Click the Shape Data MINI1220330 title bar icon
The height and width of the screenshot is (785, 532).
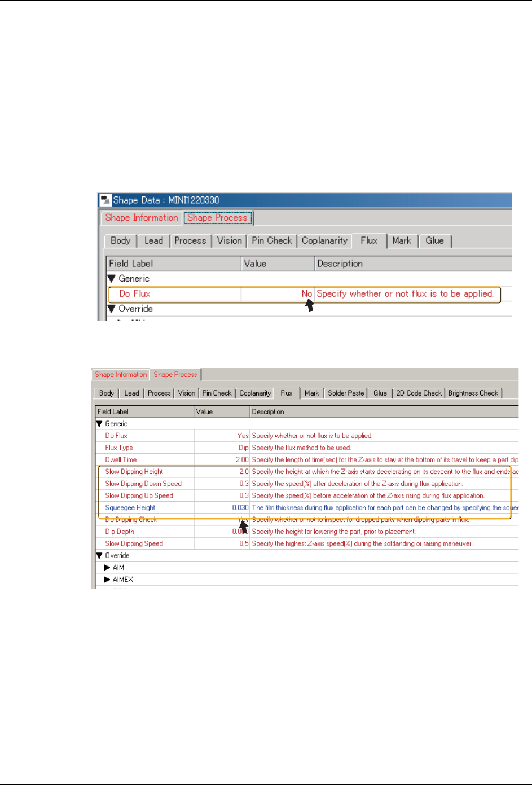click(105, 200)
